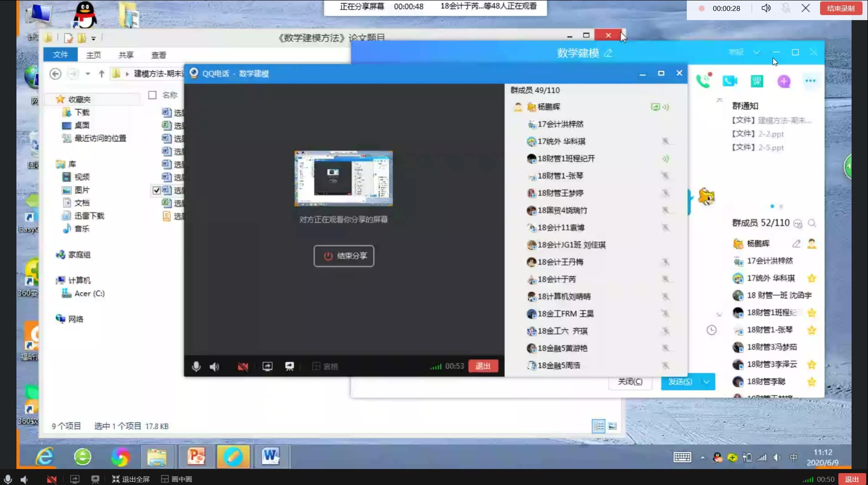Open the screen share icon in call toolbar
This screenshot has width=868, height=485.
click(x=267, y=366)
